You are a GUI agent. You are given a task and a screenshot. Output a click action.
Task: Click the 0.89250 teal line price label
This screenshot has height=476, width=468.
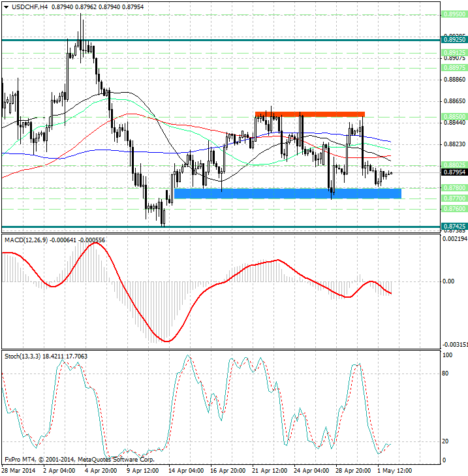coord(454,40)
